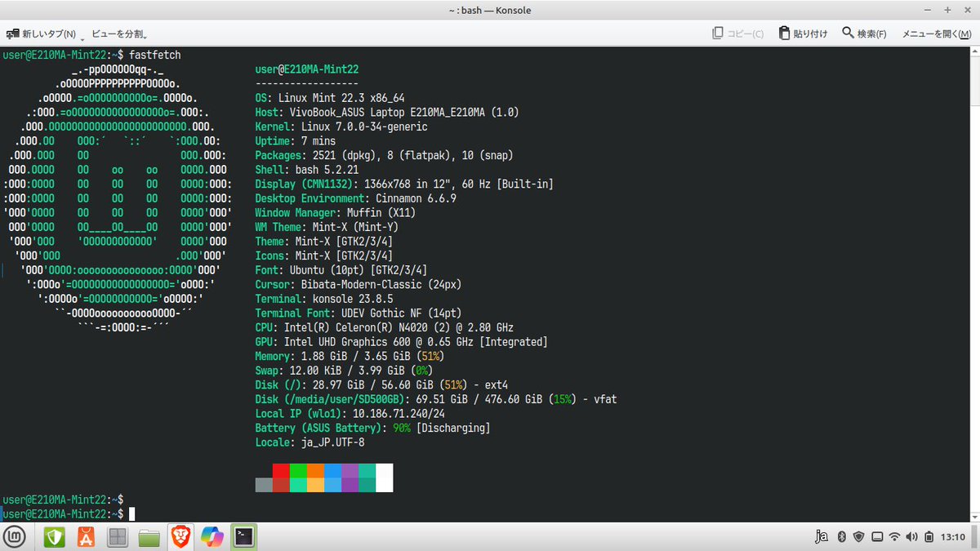Screen dimensions: 980x551
Task: Click the grey swatch in bottom palette row
Action: (x=264, y=485)
